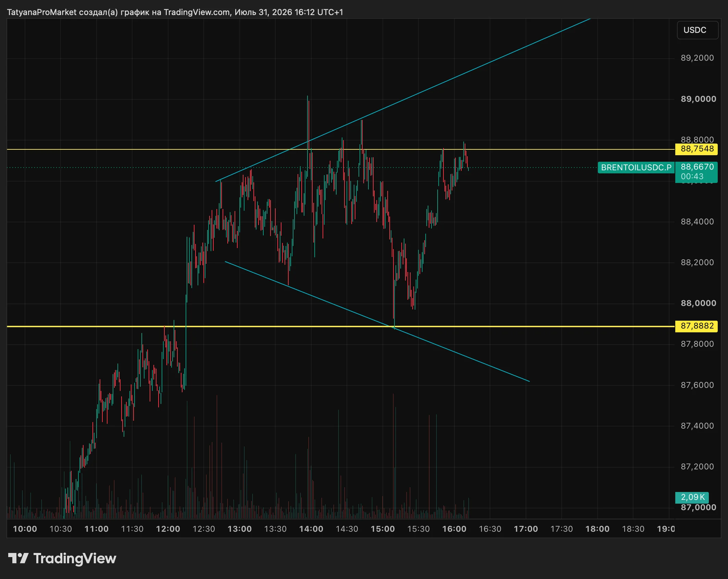The image size is (728, 579).
Task: Open the TradingView.com link in header
Action: coord(197,12)
